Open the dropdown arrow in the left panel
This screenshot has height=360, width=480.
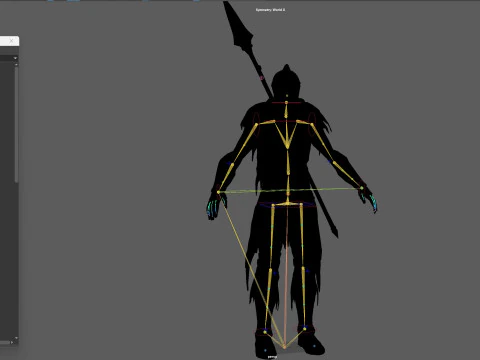click(x=15, y=58)
